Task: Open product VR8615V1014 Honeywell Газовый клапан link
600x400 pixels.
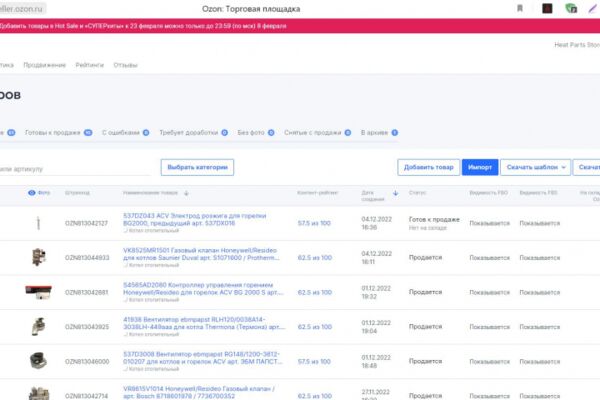Action: (x=199, y=392)
